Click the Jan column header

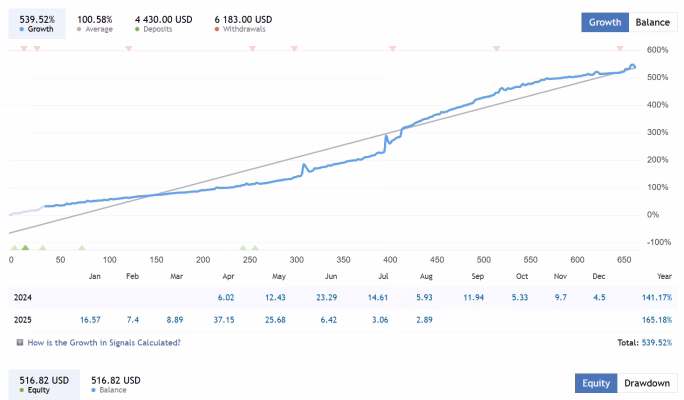95,276
